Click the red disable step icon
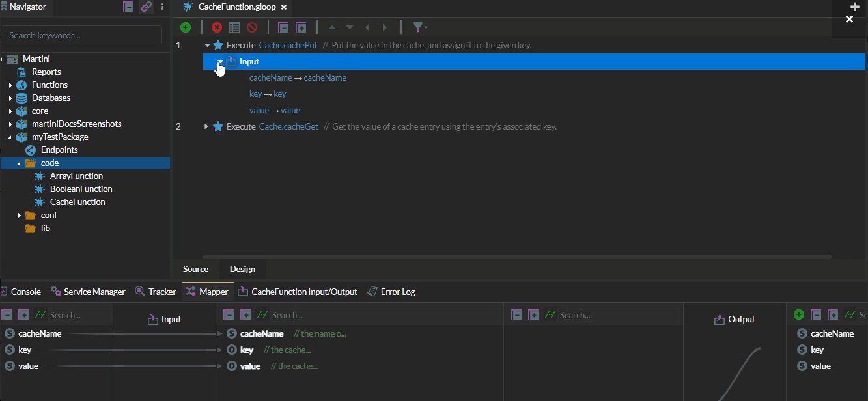The image size is (868, 401). (252, 27)
